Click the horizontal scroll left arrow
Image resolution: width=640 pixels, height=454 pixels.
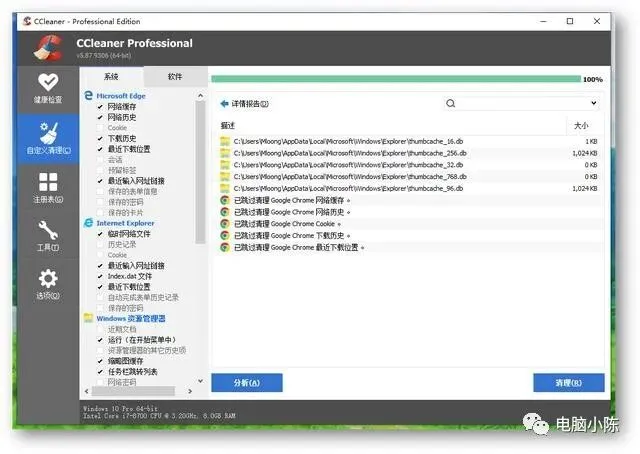coord(87,391)
